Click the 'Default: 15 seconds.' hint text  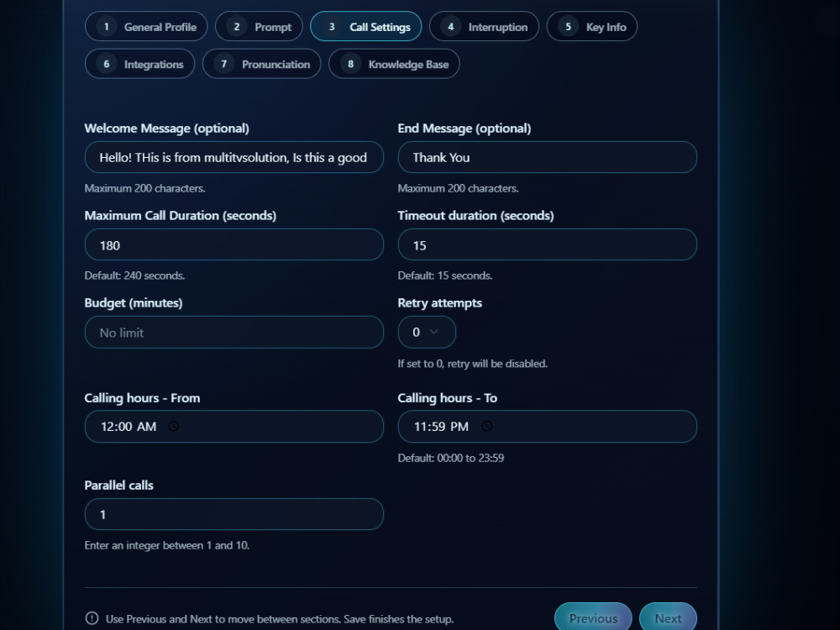coord(444,276)
